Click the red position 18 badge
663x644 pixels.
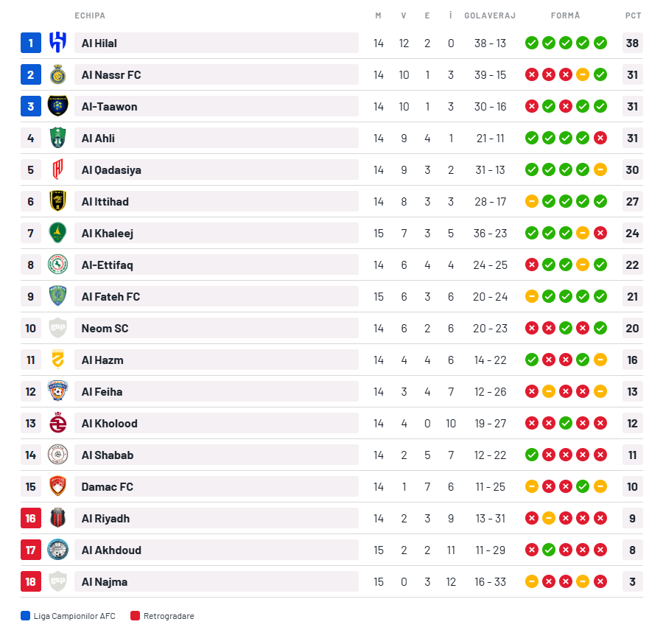coord(31,581)
